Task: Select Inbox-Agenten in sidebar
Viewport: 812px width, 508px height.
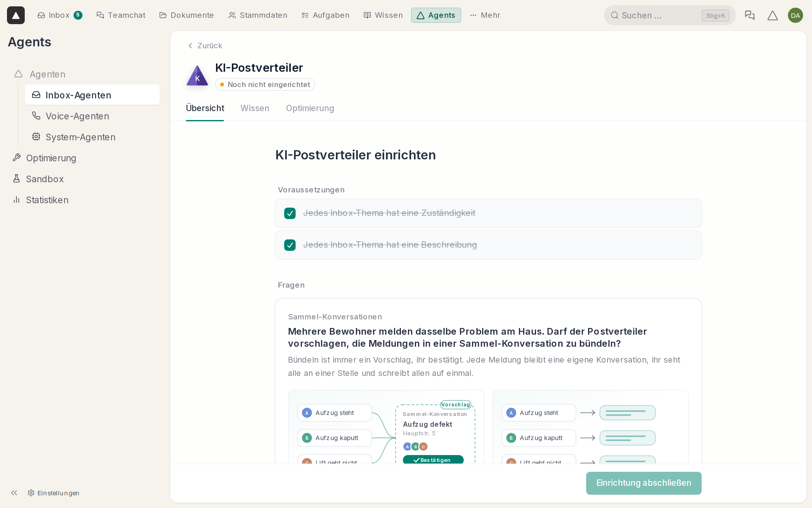Action: pos(92,95)
